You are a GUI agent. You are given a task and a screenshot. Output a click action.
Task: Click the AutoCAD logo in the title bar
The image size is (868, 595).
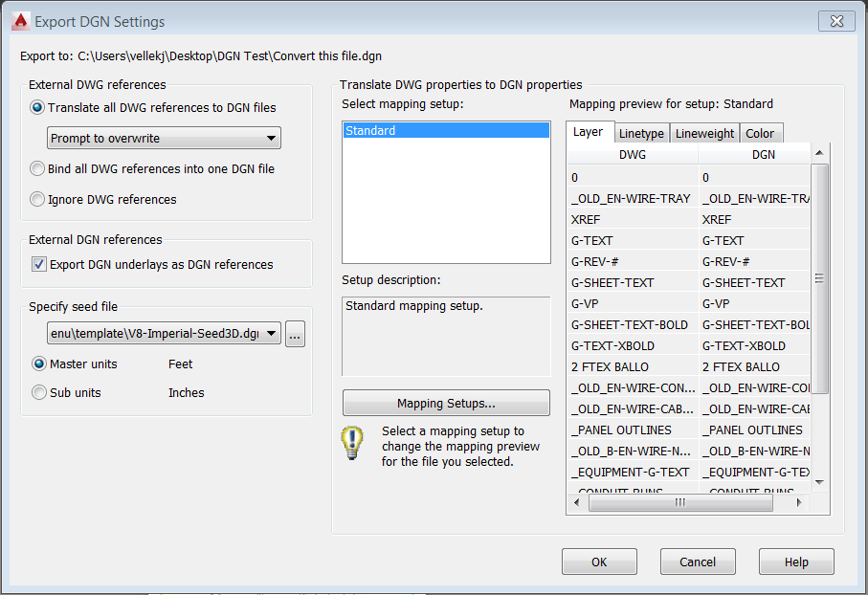click(19, 19)
